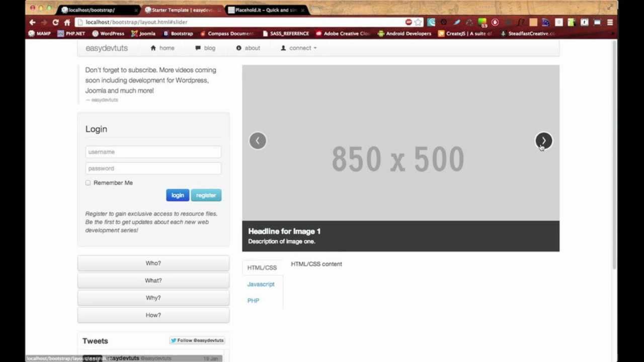Go back with the browser back arrow

32,22
